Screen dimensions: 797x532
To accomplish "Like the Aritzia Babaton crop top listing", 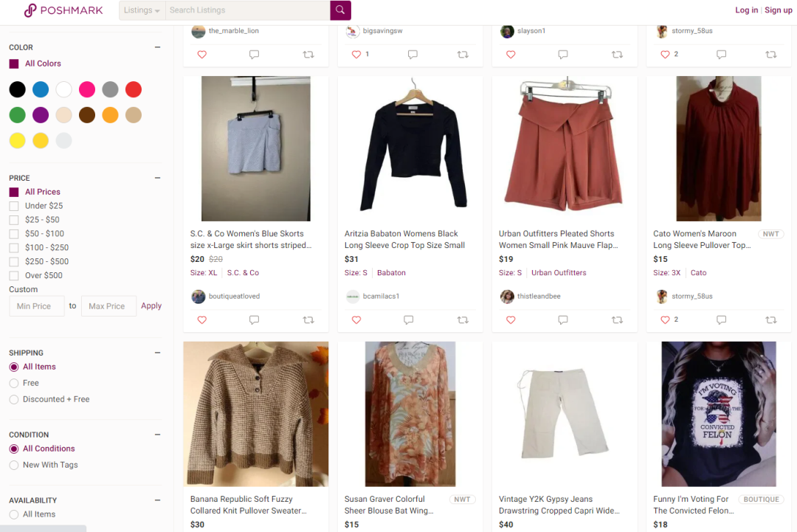I will tap(356, 319).
